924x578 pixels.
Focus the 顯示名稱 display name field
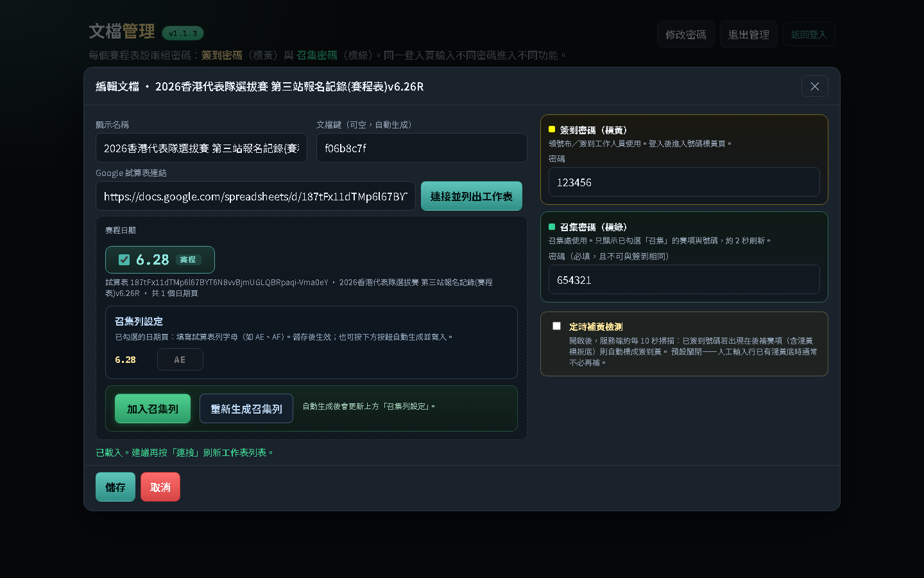point(201,148)
